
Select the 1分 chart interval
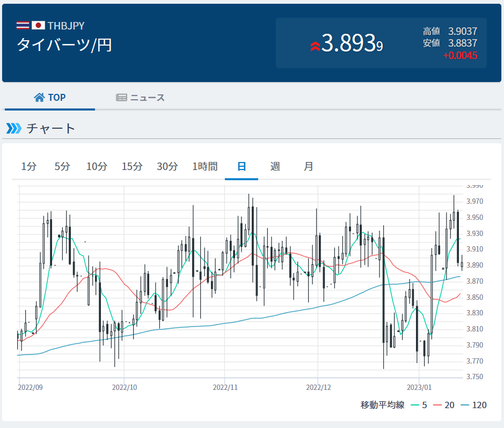(x=28, y=166)
